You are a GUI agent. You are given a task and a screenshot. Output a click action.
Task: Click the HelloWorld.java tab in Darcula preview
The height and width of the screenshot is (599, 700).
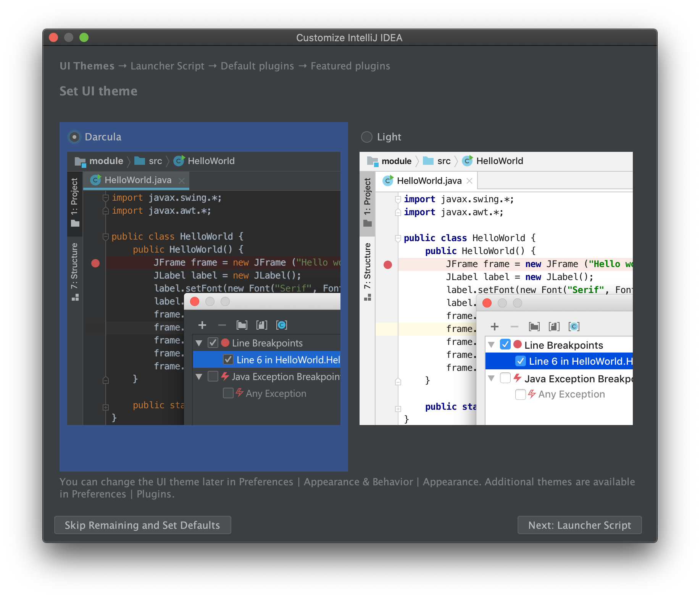coord(136,180)
